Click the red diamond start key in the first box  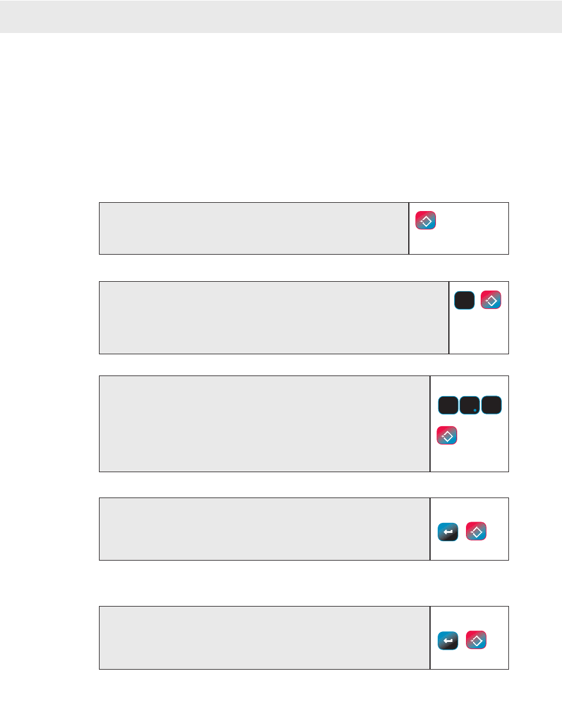(x=425, y=220)
